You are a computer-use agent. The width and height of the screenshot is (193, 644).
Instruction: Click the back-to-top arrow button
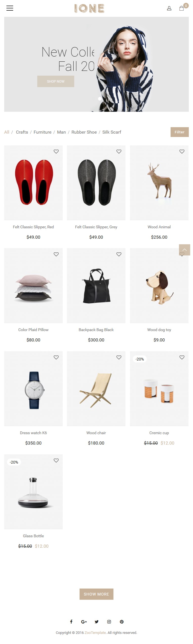185,250
